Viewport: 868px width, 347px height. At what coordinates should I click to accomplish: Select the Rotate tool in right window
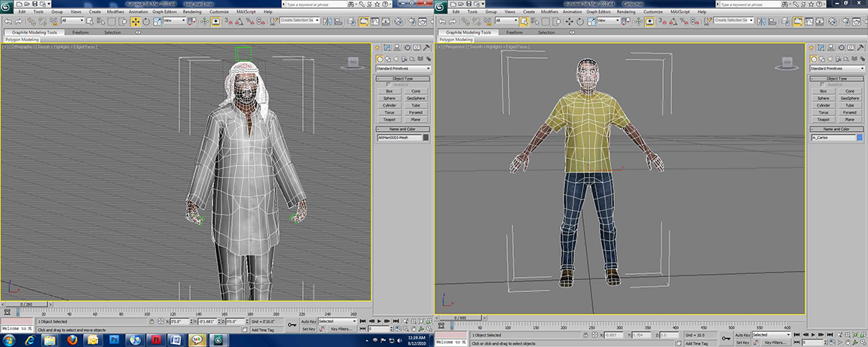pyautogui.click(x=579, y=21)
